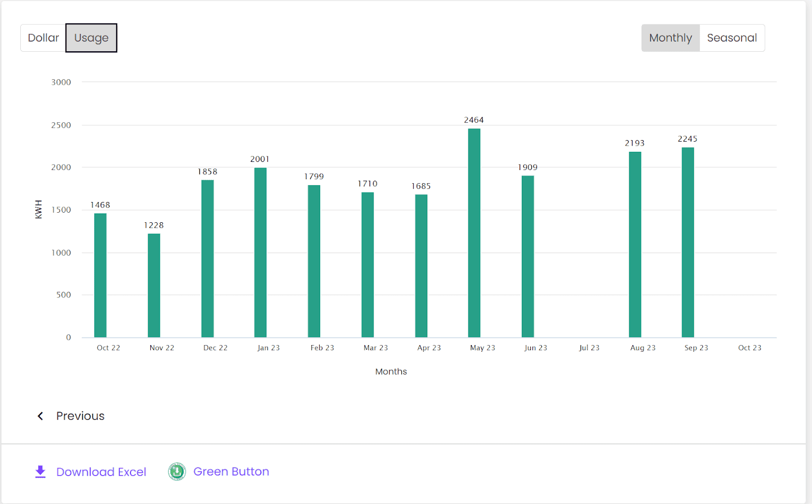Viewport: 812px width, 504px height.
Task: Click the left chevron beside Previous
Action: pos(41,416)
